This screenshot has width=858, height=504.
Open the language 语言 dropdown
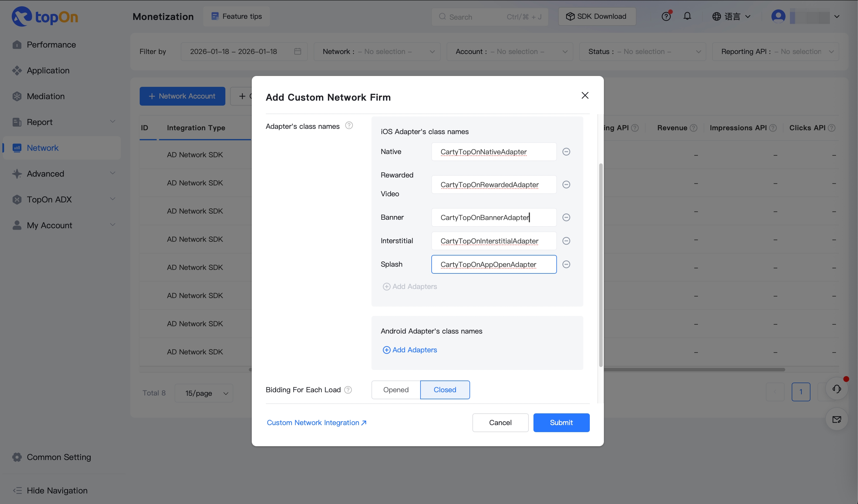click(x=731, y=16)
